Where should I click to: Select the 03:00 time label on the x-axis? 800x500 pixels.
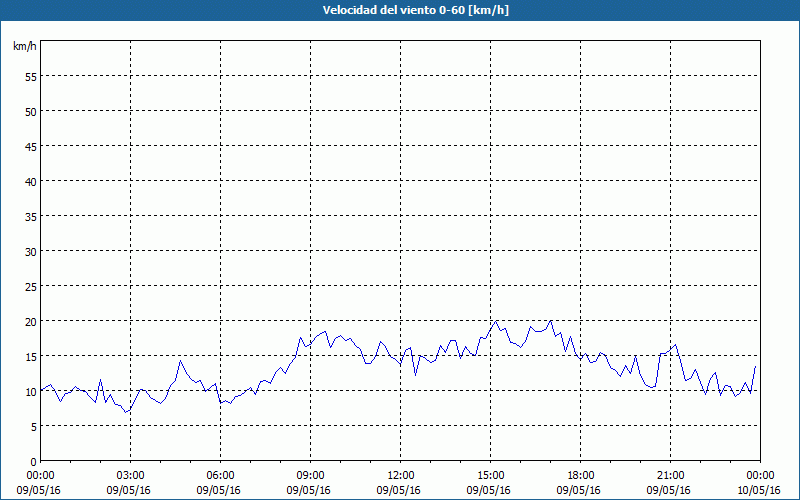(130, 475)
